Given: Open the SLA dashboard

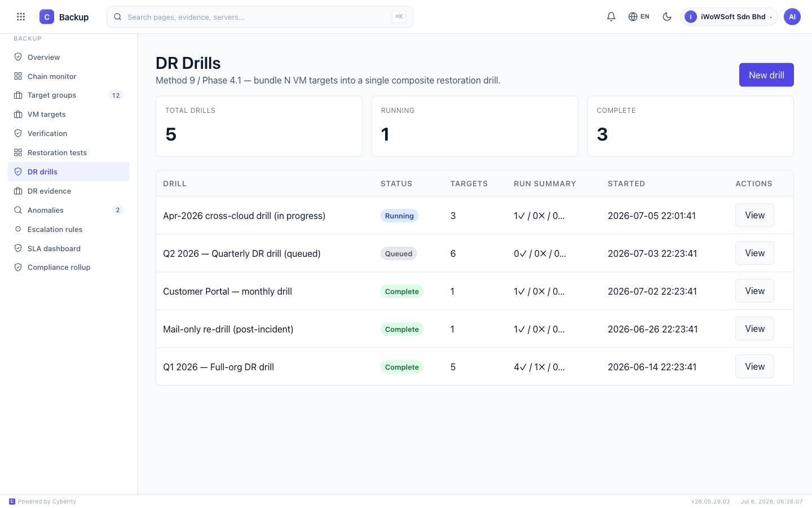Looking at the screenshot, I should click(x=68, y=248).
